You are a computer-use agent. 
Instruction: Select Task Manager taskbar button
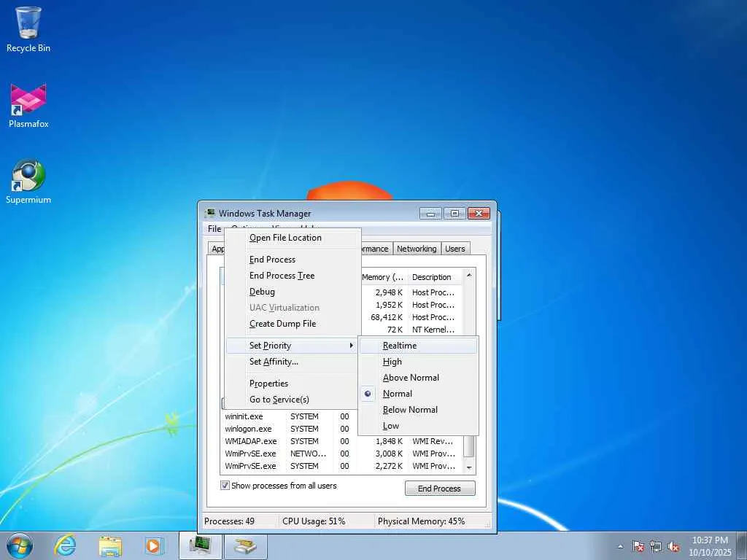(201, 545)
